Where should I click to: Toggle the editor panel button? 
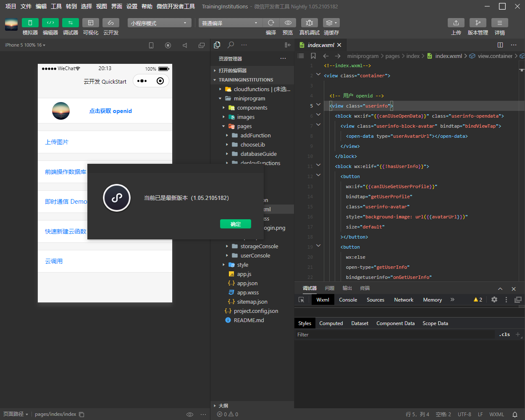[x=50, y=23]
